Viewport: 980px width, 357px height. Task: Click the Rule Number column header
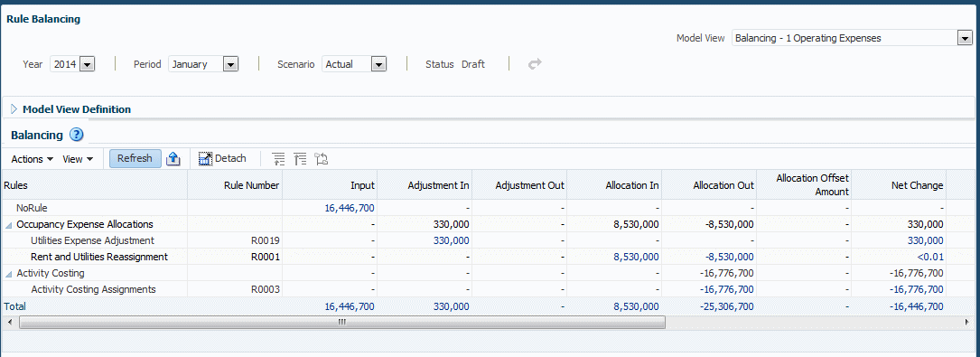235,185
